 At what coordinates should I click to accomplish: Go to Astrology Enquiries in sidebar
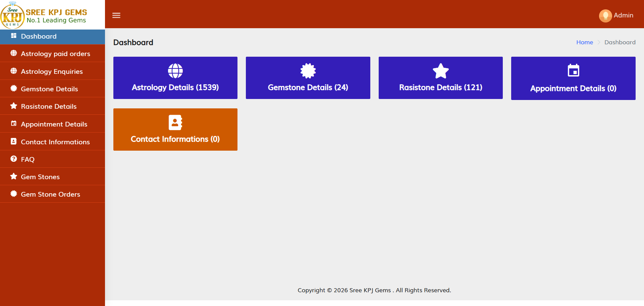click(52, 71)
